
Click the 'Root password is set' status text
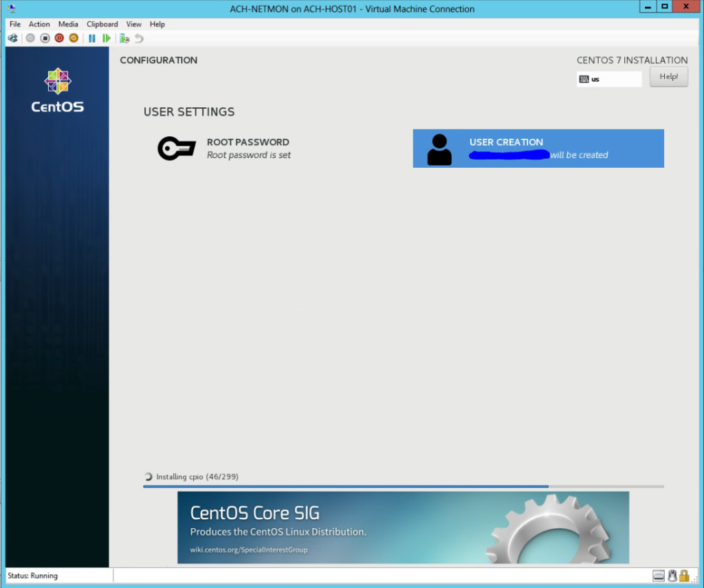(249, 155)
